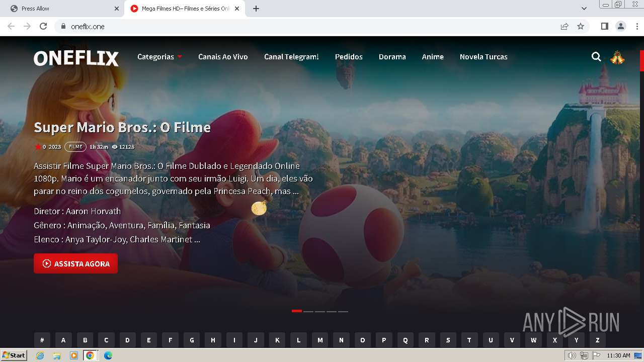The height and width of the screenshot is (362, 644).
Task: Open the Anime section
Action: point(433,57)
